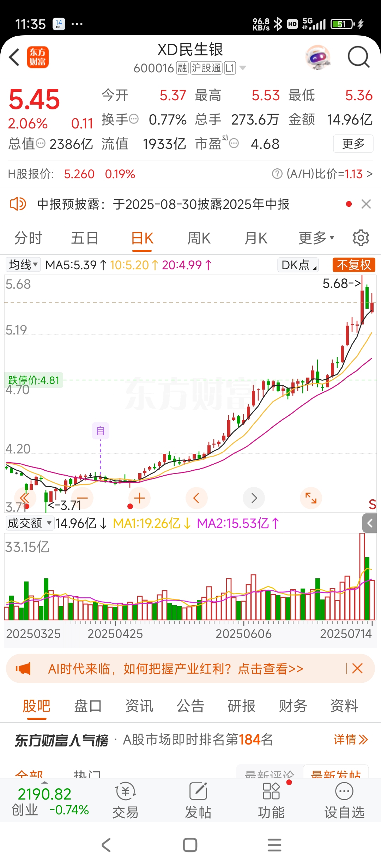Switch to the 资讯 tab
Screen dimensions: 381x868
[139, 706]
